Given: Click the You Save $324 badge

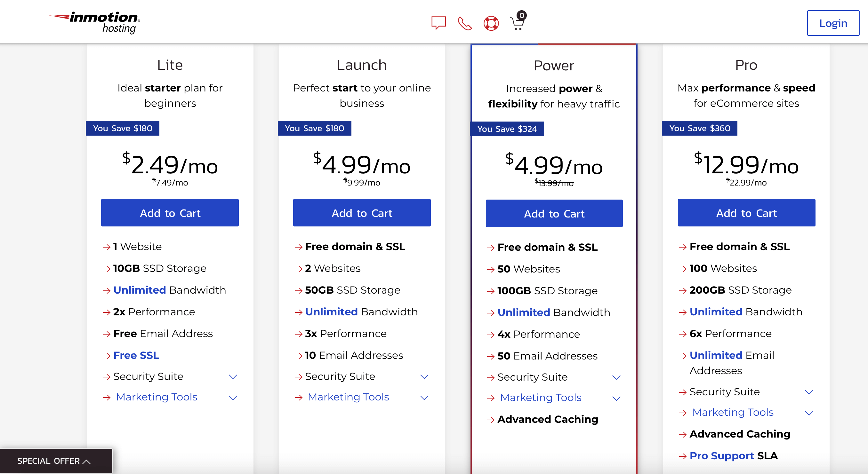Looking at the screenshot, I should click(507, 129).
